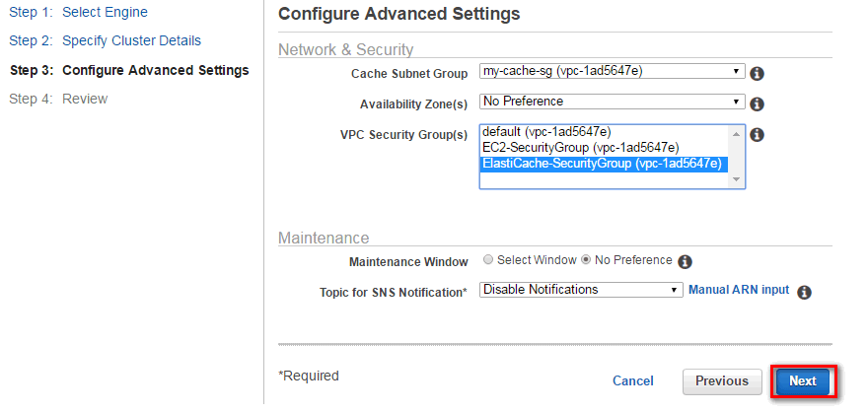Open the Manual ARN input link
This screenshot has height=412, width=868.
coord(739,290)
